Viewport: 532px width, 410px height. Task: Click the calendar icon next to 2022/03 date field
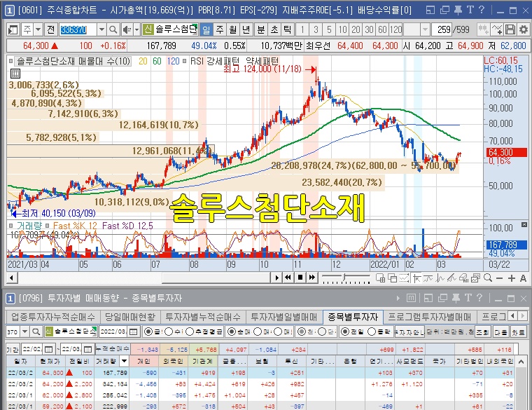click(133, 332)
